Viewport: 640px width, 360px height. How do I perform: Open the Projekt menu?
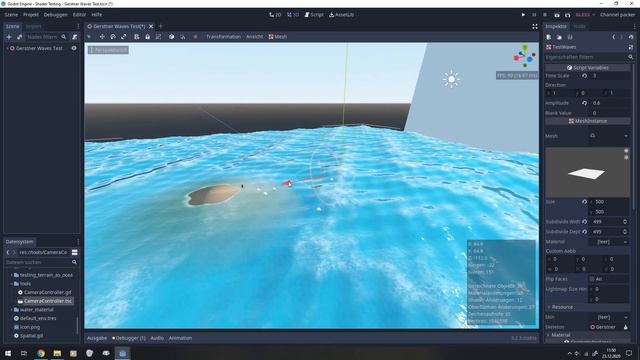31,15
